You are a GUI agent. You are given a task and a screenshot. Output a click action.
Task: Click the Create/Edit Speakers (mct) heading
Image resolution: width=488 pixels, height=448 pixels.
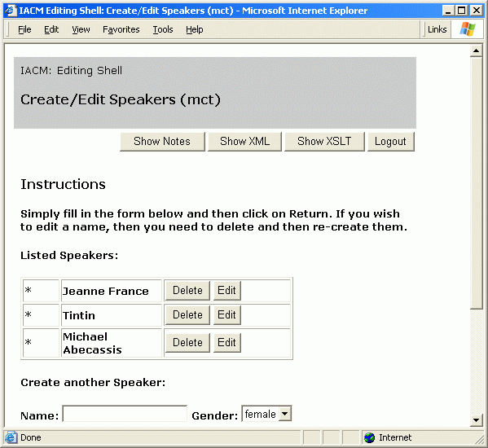pos(121,99)
